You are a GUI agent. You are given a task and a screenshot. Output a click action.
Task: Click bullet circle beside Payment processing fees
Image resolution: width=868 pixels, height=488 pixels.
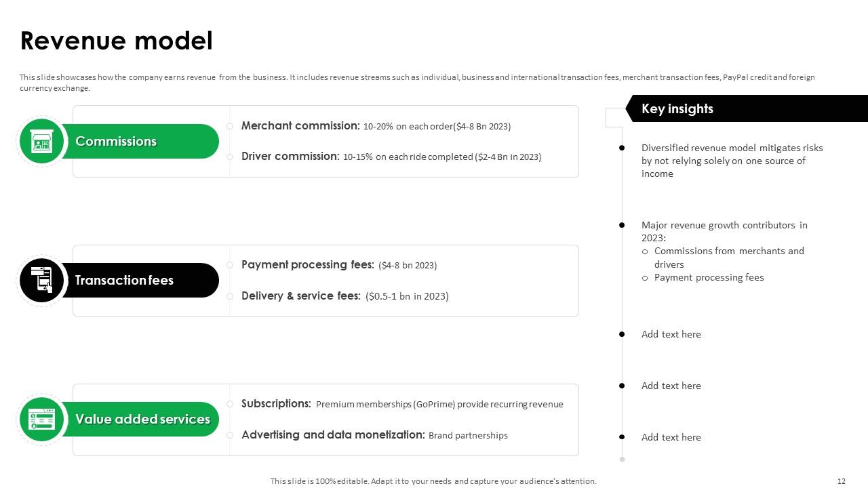[x=230, y=265]
